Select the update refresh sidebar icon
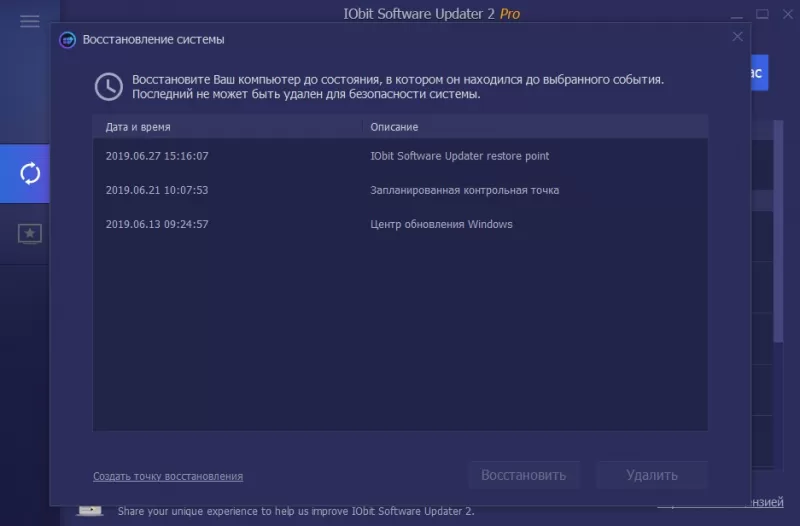The height and width of the screenshot is (526, 800). pyautogui.click(x=30, y=173)
